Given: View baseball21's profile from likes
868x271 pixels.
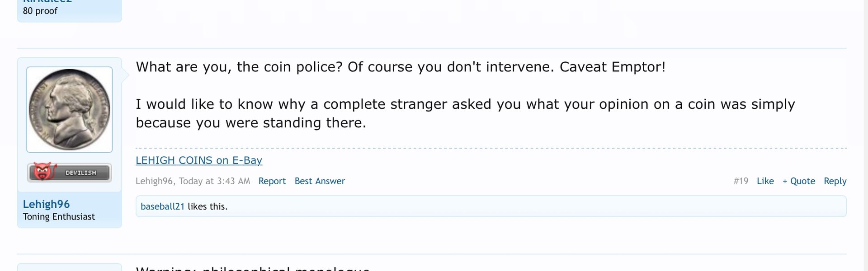Looking at the screenshot, I should [162, 206].
